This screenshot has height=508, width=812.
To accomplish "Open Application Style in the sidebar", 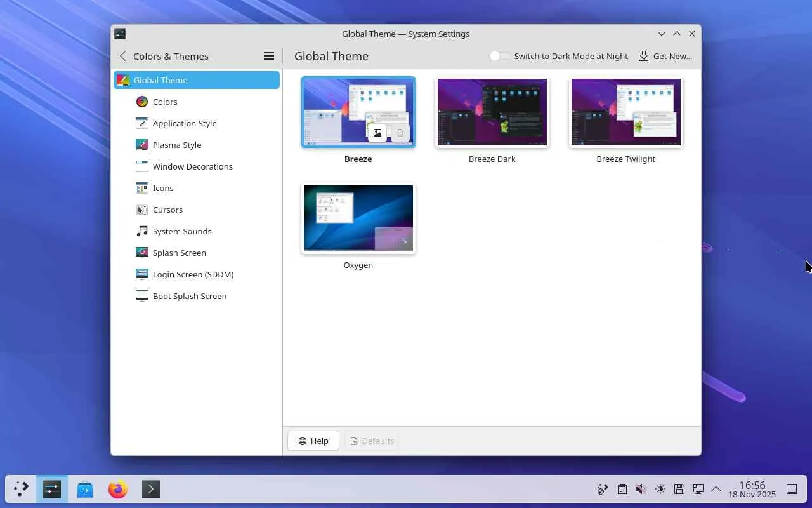I will pos(197,123).
